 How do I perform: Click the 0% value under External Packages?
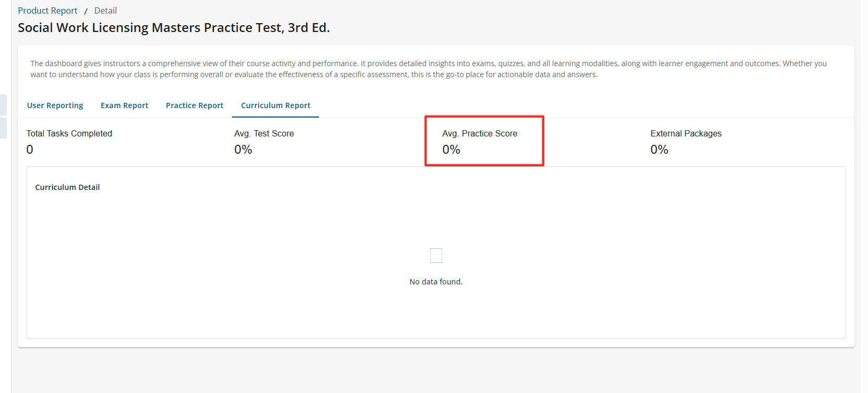click(659, 150)
